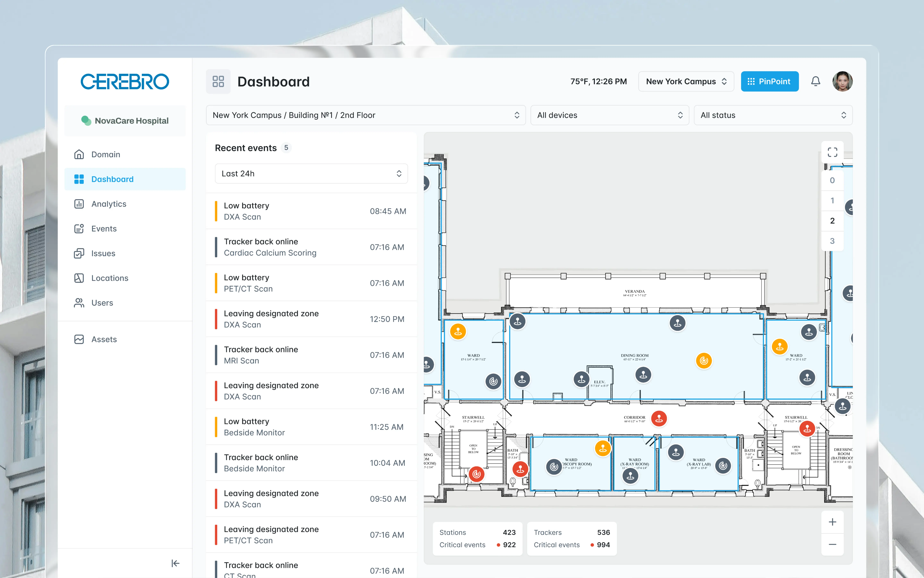Select the Tracker back online MRI Scan event
Image resolution: width=924 pixels, height=578 pixels.
click(x=311, y=355)
